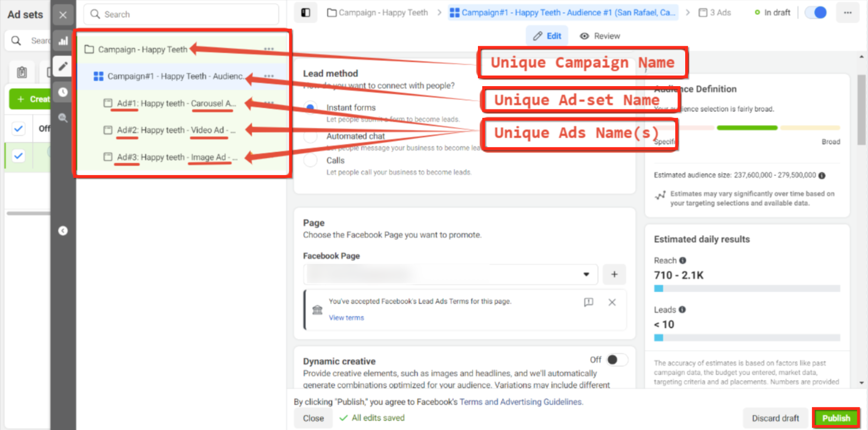This screenshot has height=430, width=868.
Task: Click Discard draft button
Action: pyautogui.click(x=775, y=418)
